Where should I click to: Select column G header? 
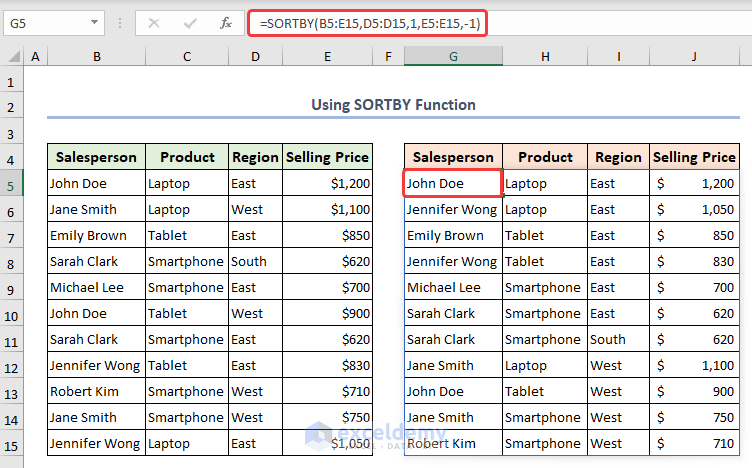point(452,58)
